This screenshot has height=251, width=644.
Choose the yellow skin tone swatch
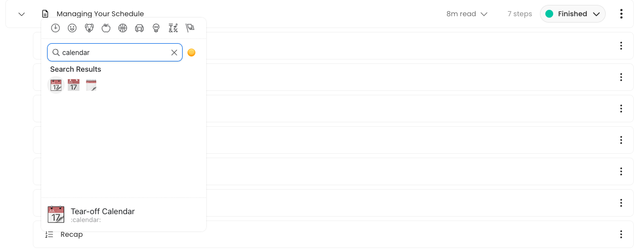(191, 53)
